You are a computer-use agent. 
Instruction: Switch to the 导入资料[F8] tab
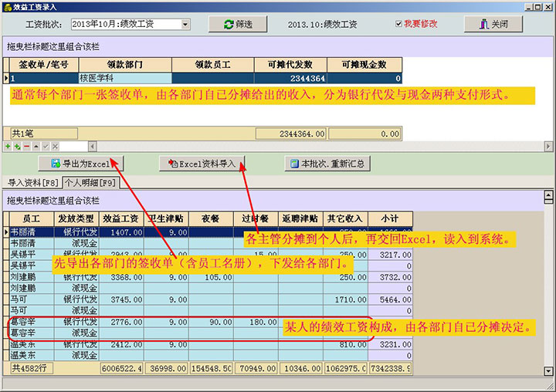click(x=32, y=183)
